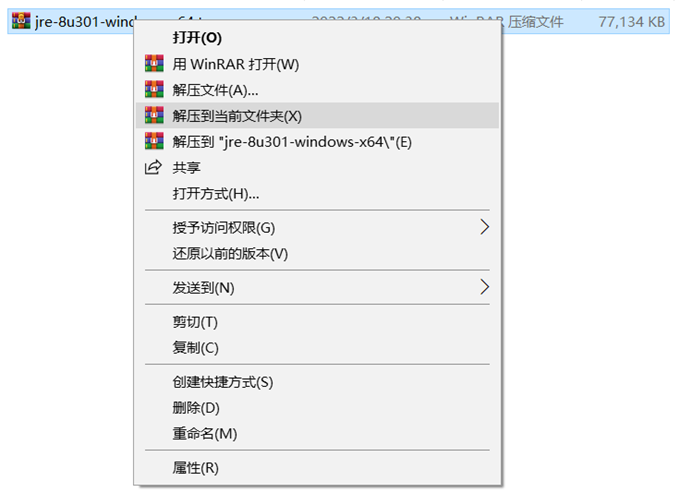
Task: Click the jre-8u301 archive file icon
Action: [17, 19]
